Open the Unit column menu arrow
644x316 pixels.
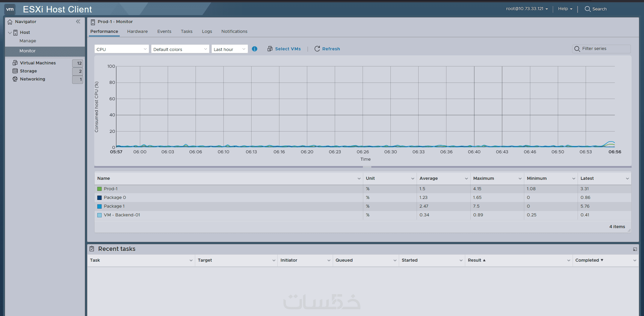pos(413,178)
